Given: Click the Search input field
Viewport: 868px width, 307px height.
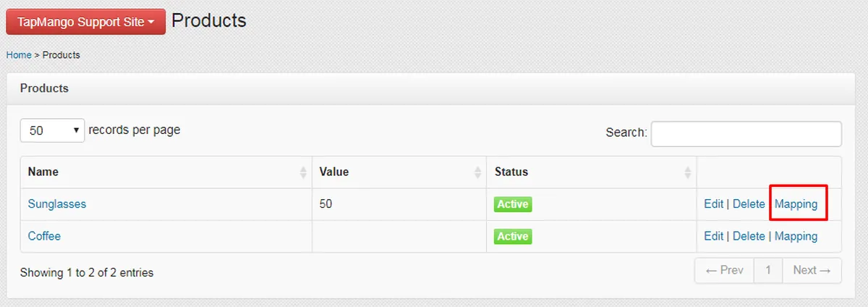Looking at the screenshot, I should (x=746, y=134).
